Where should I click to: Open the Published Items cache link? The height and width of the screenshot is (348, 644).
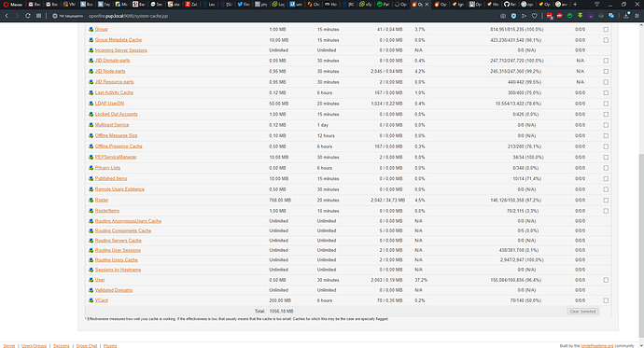111,178
